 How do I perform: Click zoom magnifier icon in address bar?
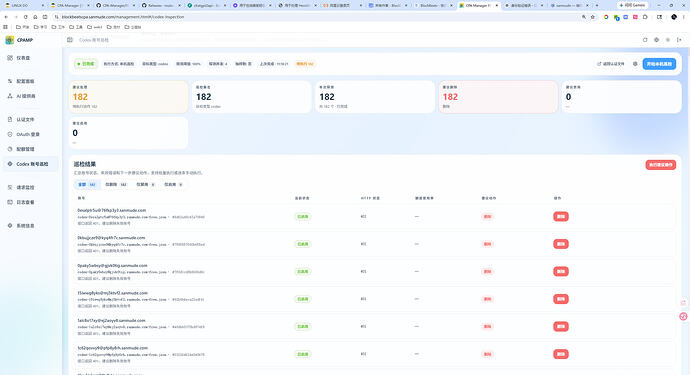tap(584, 17)
